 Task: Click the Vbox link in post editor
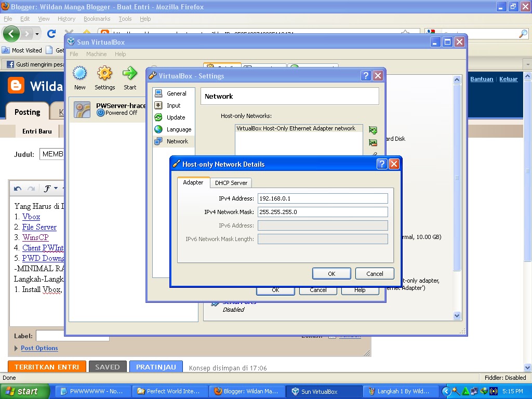coord(31,217)
